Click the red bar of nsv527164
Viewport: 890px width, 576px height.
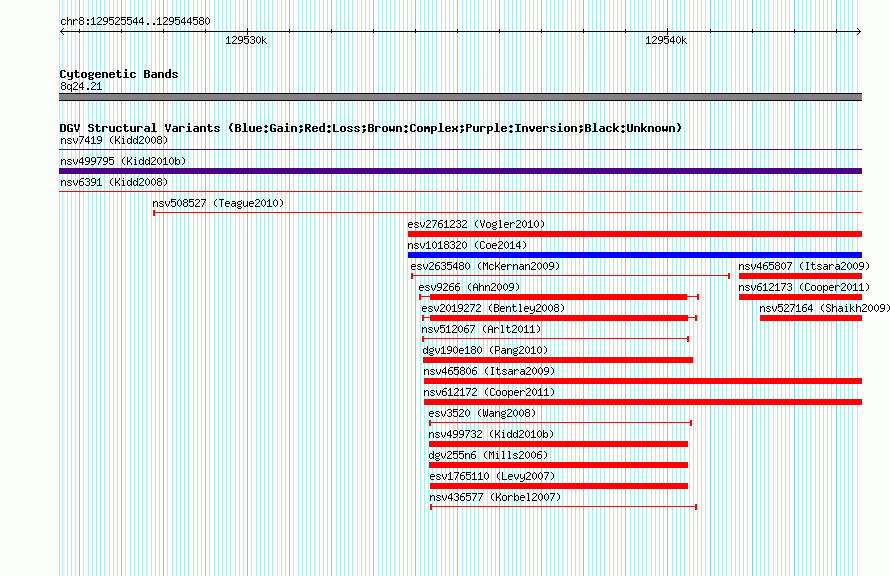(x=811, y=318)
